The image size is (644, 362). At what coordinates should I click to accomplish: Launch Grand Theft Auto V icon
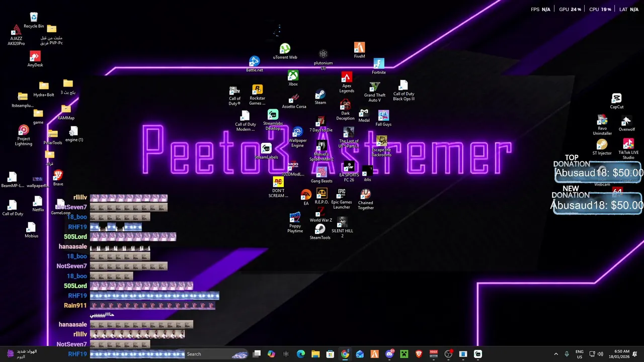(375, 92)
